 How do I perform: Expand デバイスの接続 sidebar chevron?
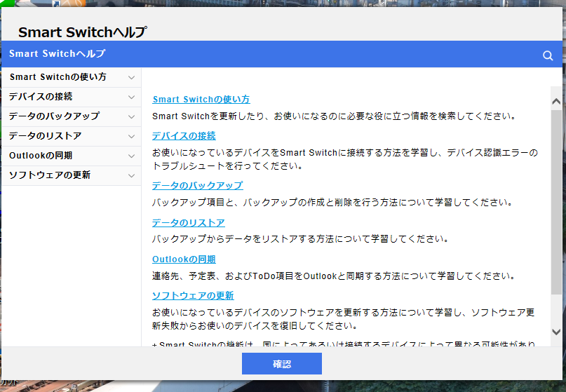click(x=131, y=97)
